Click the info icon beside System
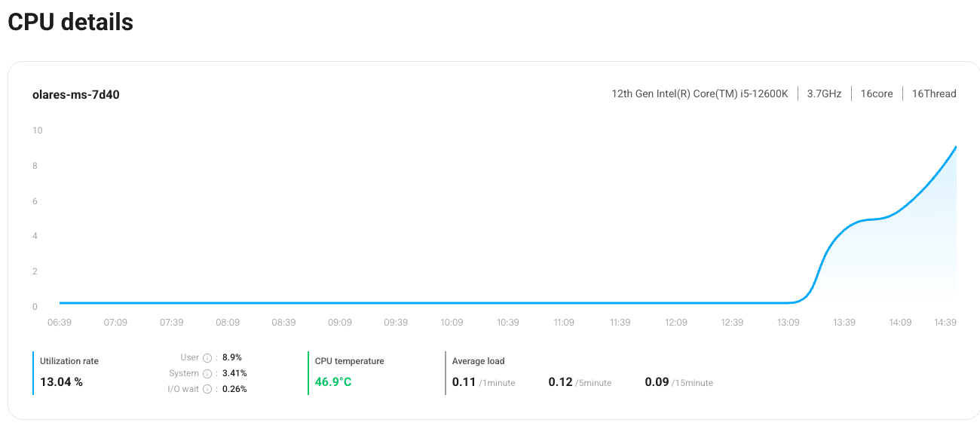980x438 pixels. [207, 374]
